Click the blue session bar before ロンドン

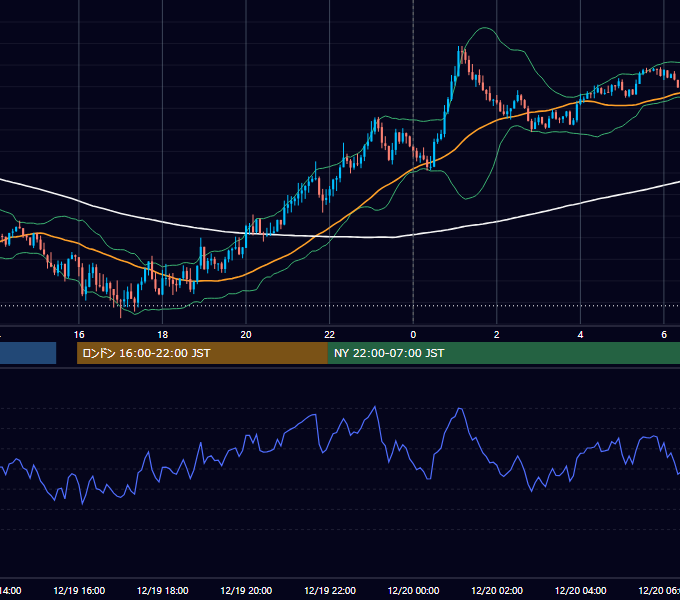tap(28, 353)
